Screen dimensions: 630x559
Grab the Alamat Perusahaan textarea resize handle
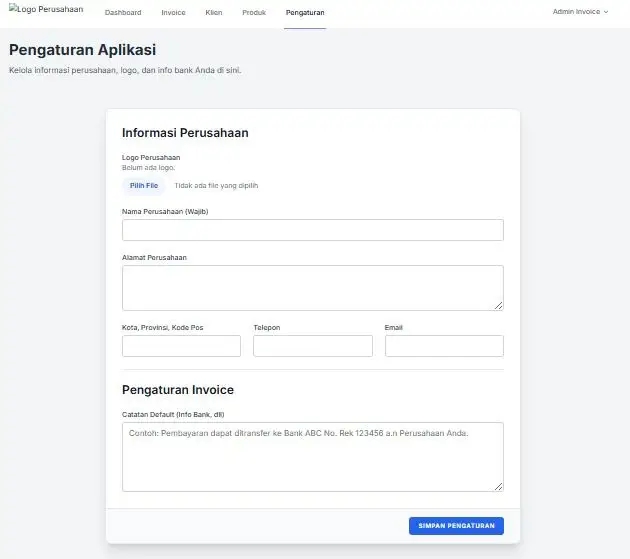(x=499, y=306)
